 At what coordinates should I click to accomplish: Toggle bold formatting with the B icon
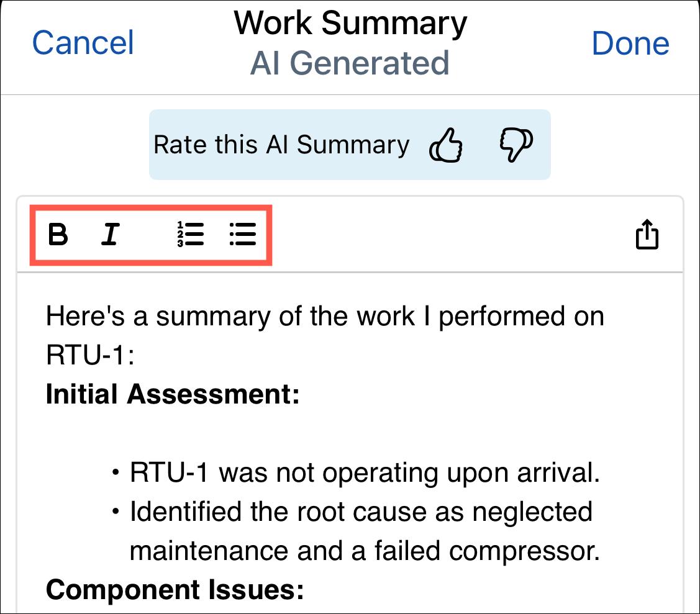click(x=58, y=235)
